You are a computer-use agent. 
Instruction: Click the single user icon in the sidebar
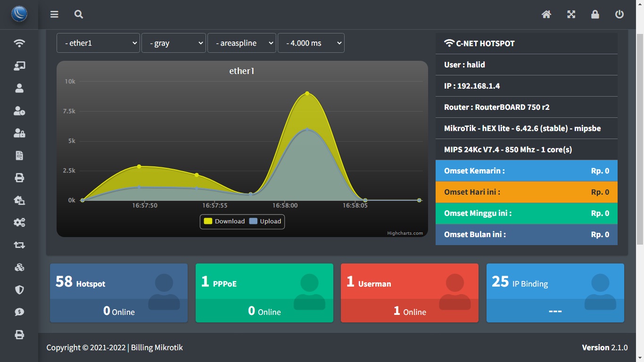[19, 88]
